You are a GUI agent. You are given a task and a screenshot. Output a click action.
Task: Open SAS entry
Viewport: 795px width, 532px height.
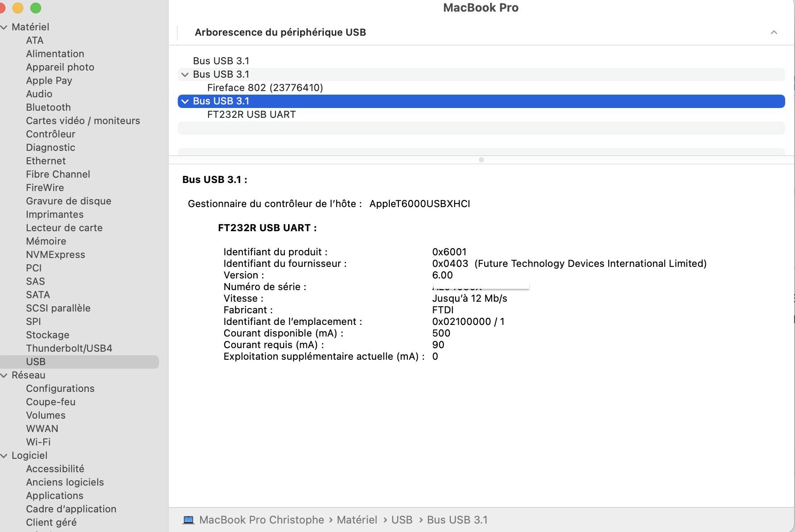pyautogui.click(x=36, y=282)
